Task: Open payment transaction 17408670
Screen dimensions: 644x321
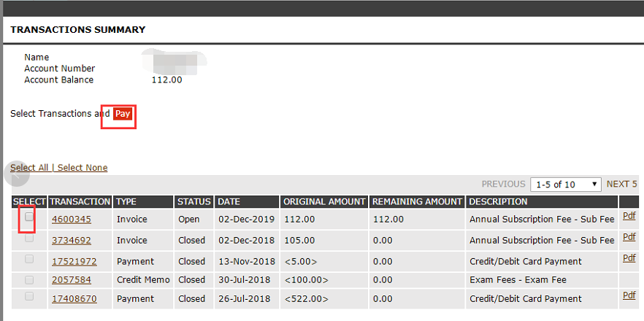Action: 74,299
